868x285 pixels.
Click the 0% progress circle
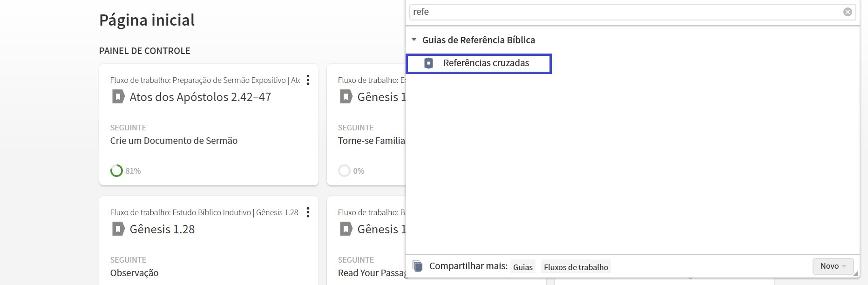[344, 171]
